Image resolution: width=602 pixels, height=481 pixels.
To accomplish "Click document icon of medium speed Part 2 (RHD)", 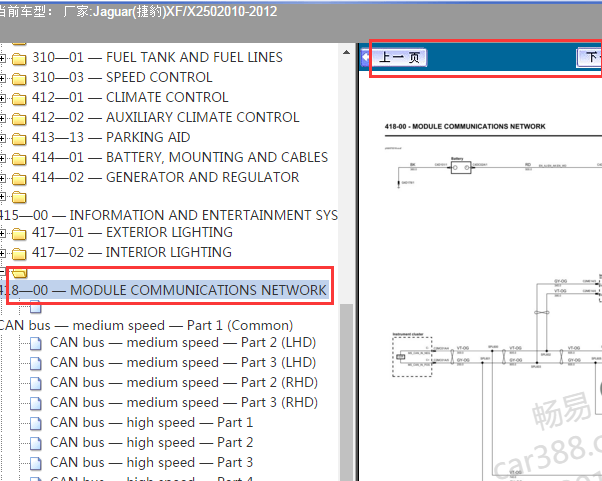I will click(36, 383).
